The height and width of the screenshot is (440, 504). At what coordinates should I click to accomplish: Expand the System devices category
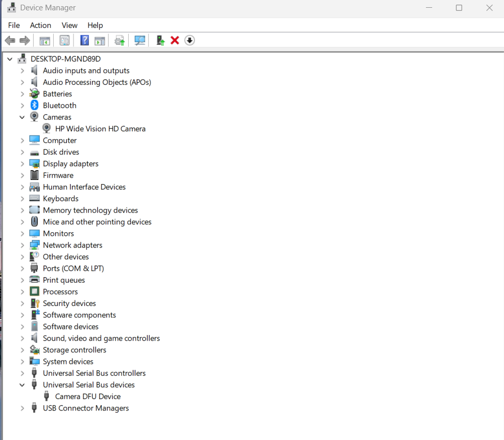pyautogui.click(x=22, y=362)
